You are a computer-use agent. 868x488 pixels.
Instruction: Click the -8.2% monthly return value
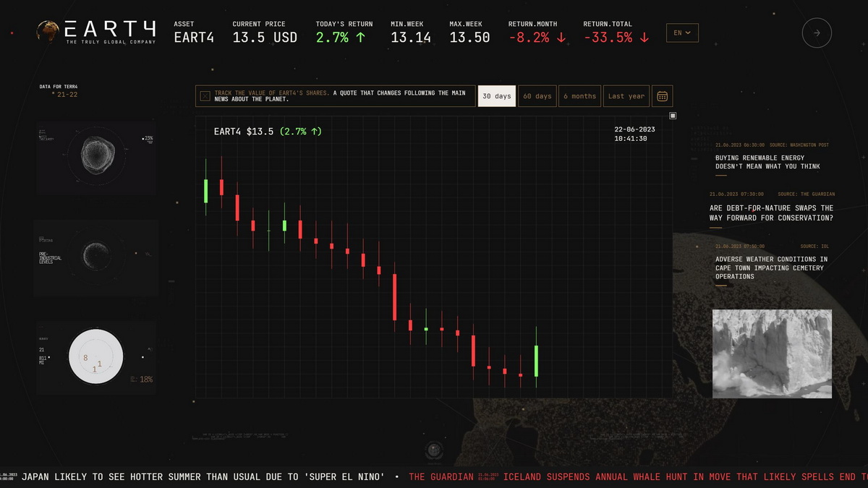pyautogui.click(x=537, y=38)
